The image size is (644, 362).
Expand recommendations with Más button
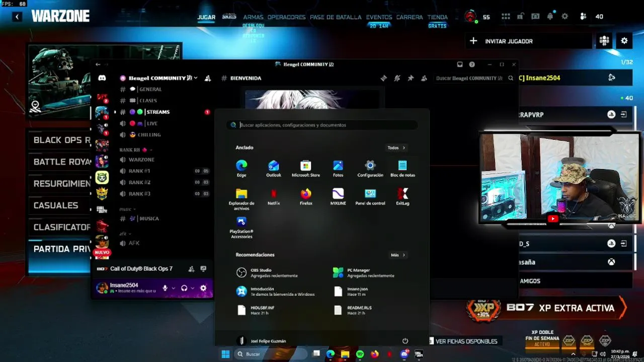coord(397,255)
